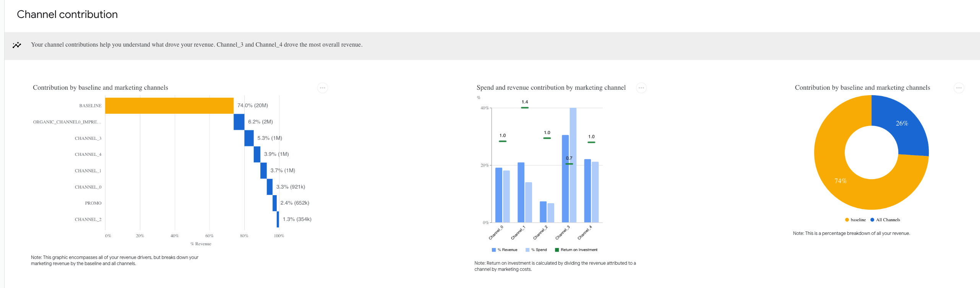Click the All Channels legend dot
This screenshot has width=980, height=288.
[x=872, y=220]
